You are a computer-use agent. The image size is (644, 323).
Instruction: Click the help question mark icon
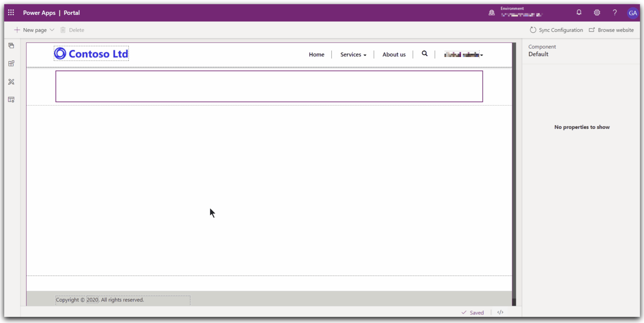(x=614, y=13)
